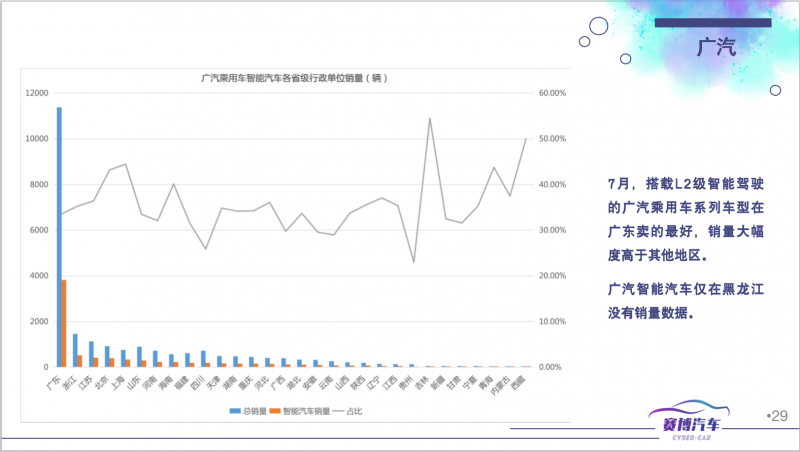Click the 山西 axis label

tap(341, 383)
